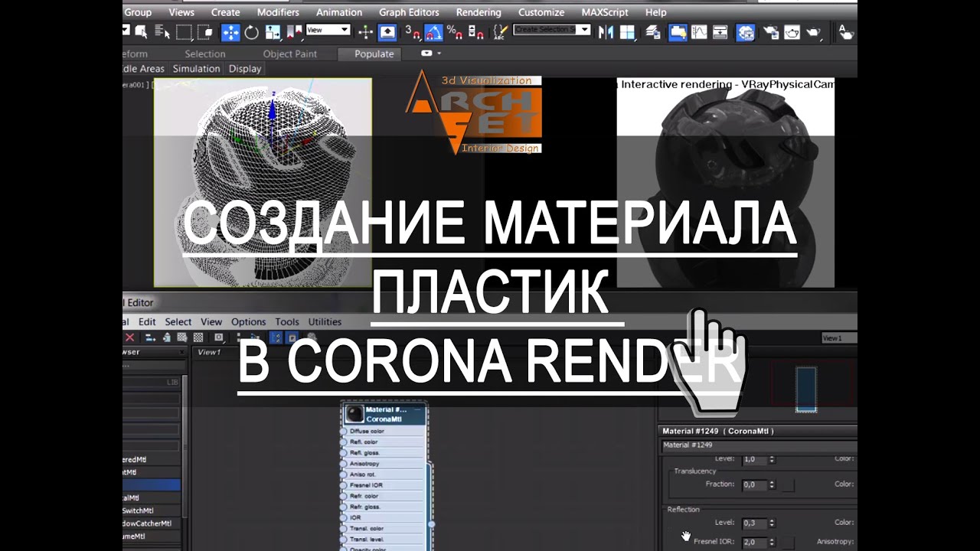Open the Help menu
The height and width of the screenshot is (551, 980).
tap(655, 12)
